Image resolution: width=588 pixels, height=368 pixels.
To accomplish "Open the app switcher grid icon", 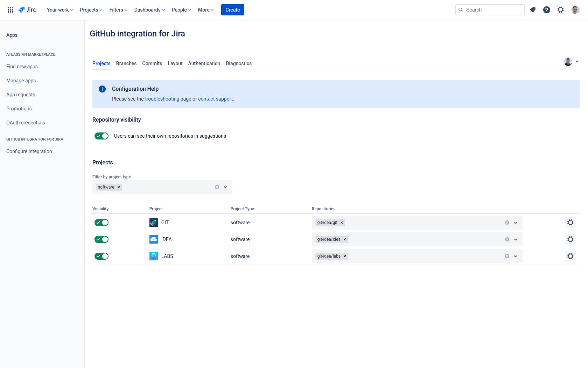I will 10,10.
